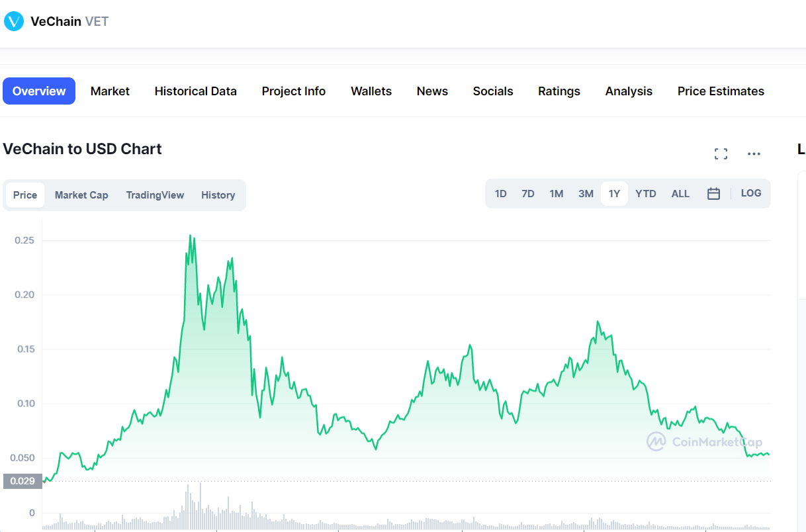Select the 1Y time range
Viewport: 806px width, 532px height.
(614, 194)
